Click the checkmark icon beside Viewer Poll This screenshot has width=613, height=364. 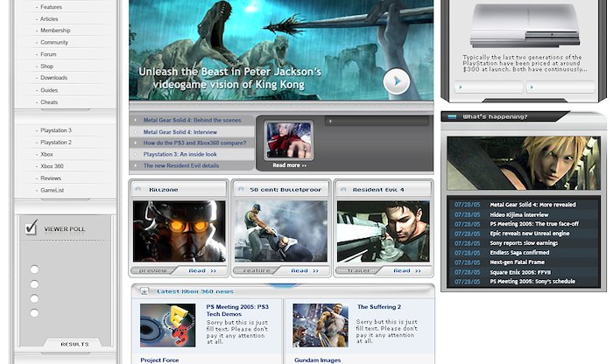point(32,227)
